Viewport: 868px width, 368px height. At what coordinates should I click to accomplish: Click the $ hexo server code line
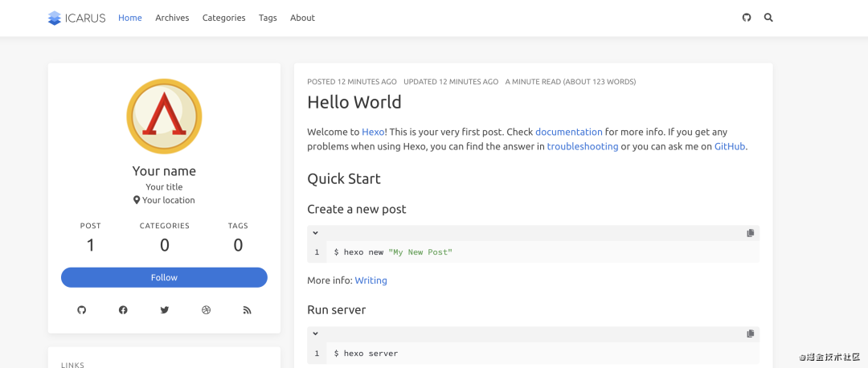(366, 353)
